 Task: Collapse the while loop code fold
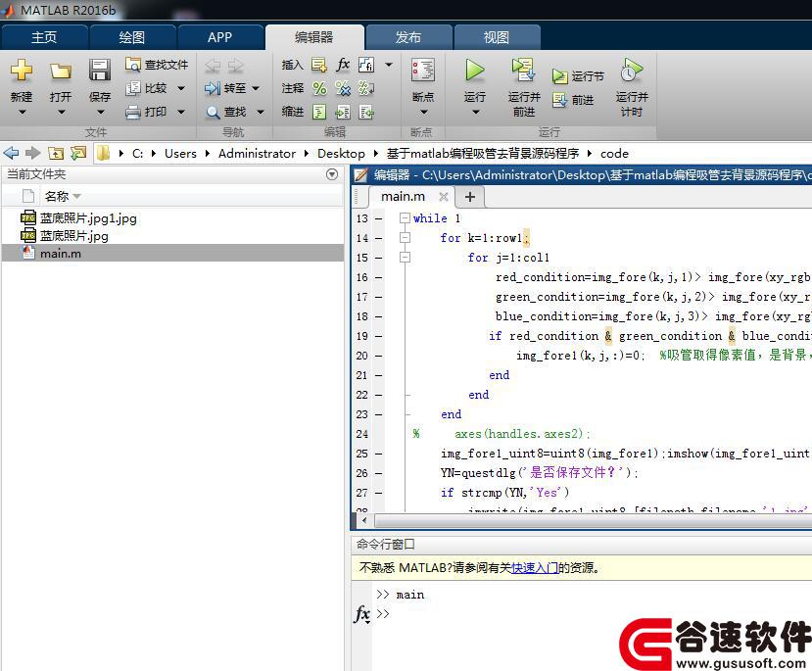(x=405, y=218)
